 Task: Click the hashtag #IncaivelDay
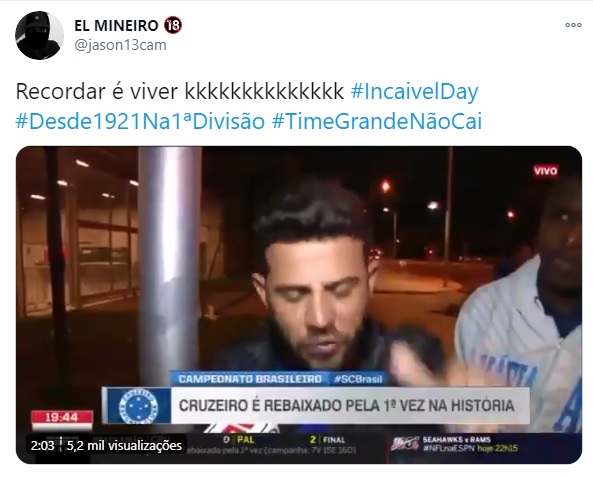point(414,92)
